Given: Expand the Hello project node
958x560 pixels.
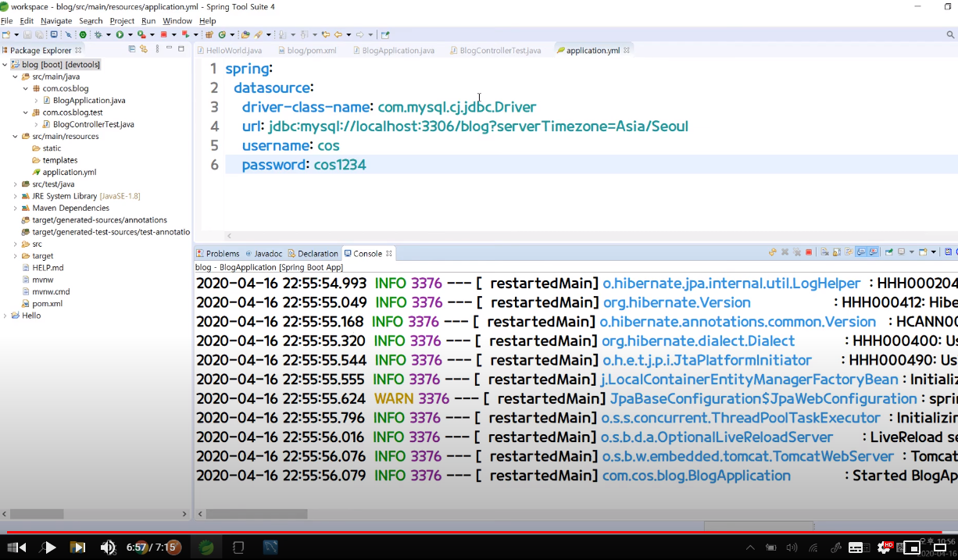Looking at the screenshot, I should click(x=5, y=316).
